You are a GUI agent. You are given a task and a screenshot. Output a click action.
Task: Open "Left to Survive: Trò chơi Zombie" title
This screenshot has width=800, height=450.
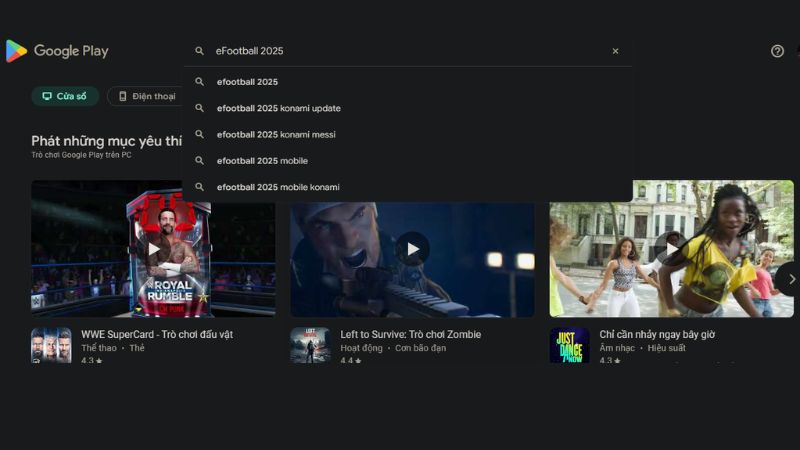click(x=410, y=334)
